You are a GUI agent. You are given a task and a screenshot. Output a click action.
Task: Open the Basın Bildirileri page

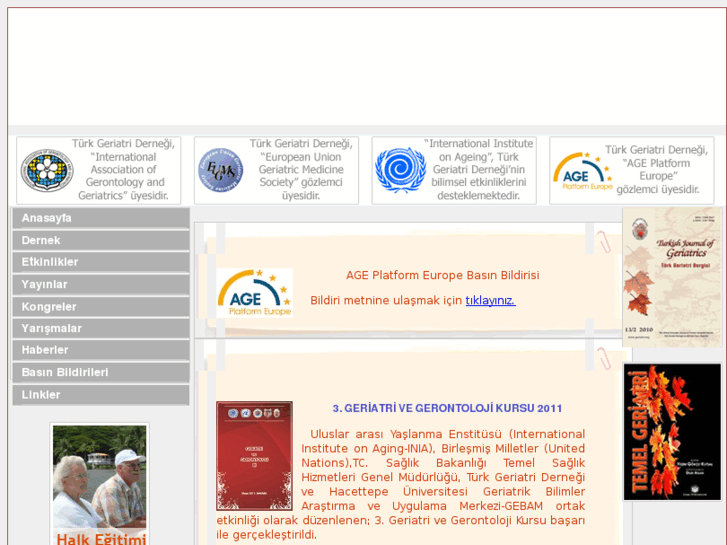click(101, 372)
